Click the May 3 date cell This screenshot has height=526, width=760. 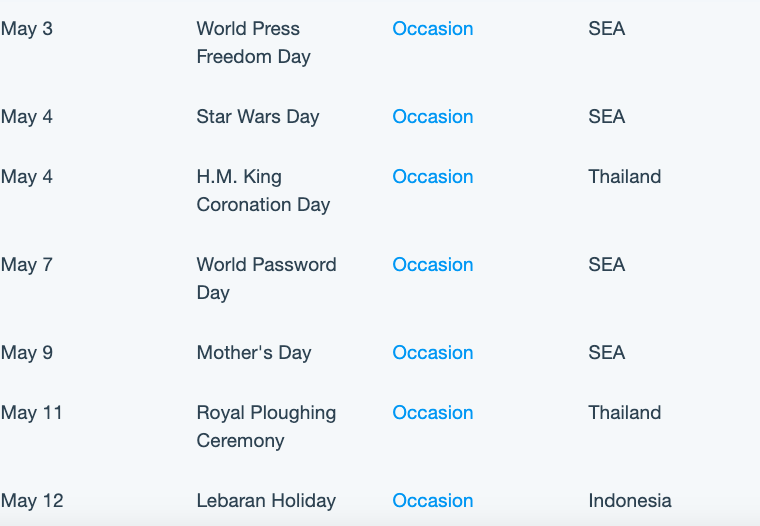(27, 29)
